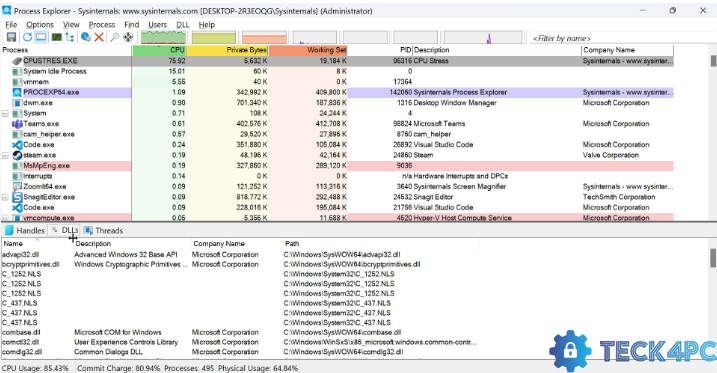Click the Process Explorer title bar icon
The height and width of the screenshot is (373, 717).
(x=6, y=11)
